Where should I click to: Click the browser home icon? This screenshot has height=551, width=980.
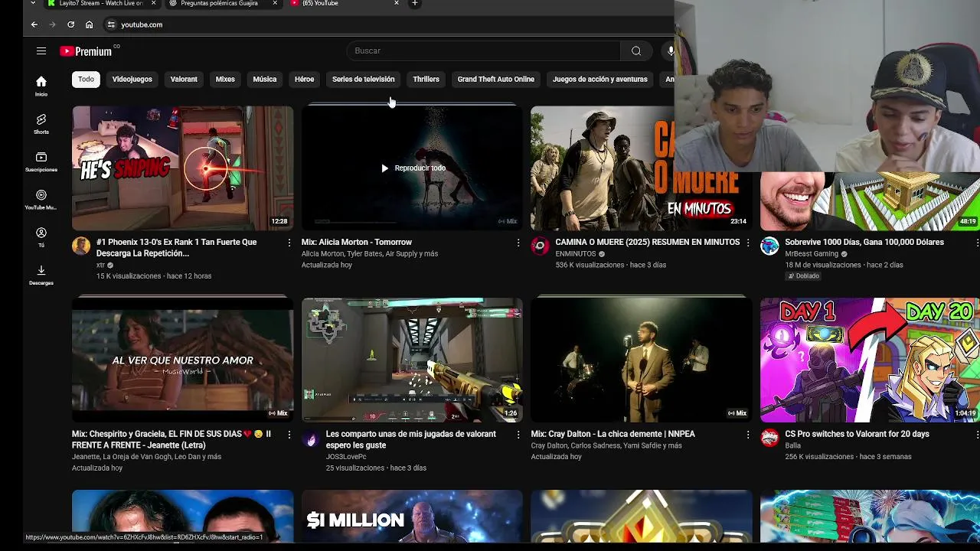[x=89, y=24]
